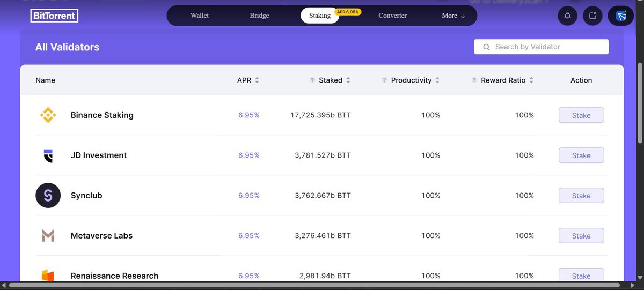Open the wallet account avatar icon
Image resolution: width=644 pixels, height=290 pixels.
[x=621, y=16]
